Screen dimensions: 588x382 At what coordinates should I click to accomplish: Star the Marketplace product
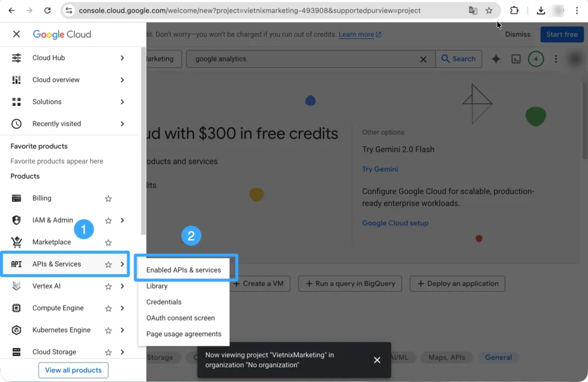(x=108, y=243)
